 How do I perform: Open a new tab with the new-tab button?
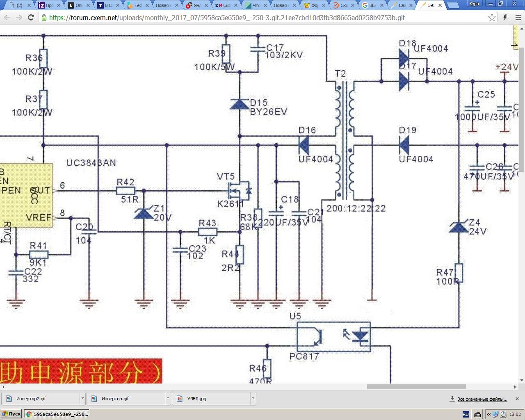[x=453, y=5]
